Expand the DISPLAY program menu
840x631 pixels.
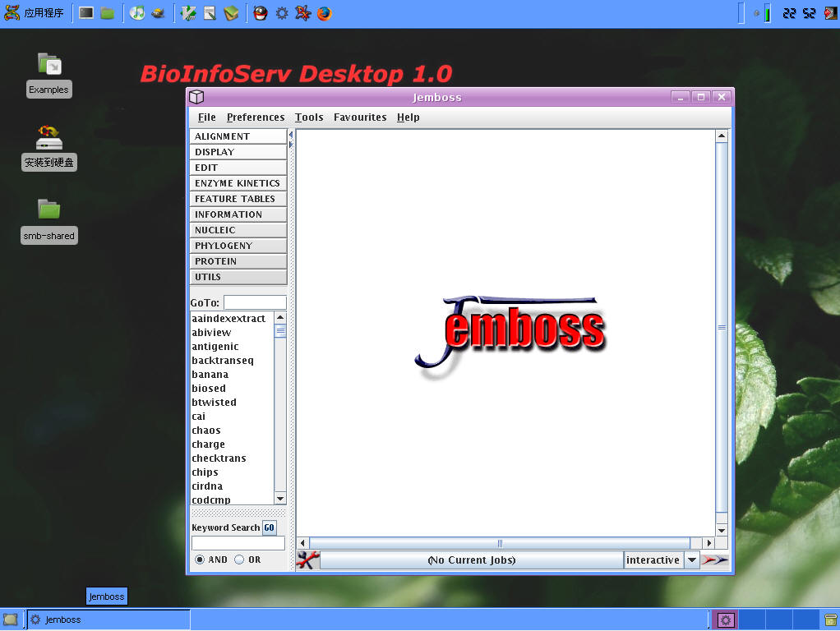(238, 152)
